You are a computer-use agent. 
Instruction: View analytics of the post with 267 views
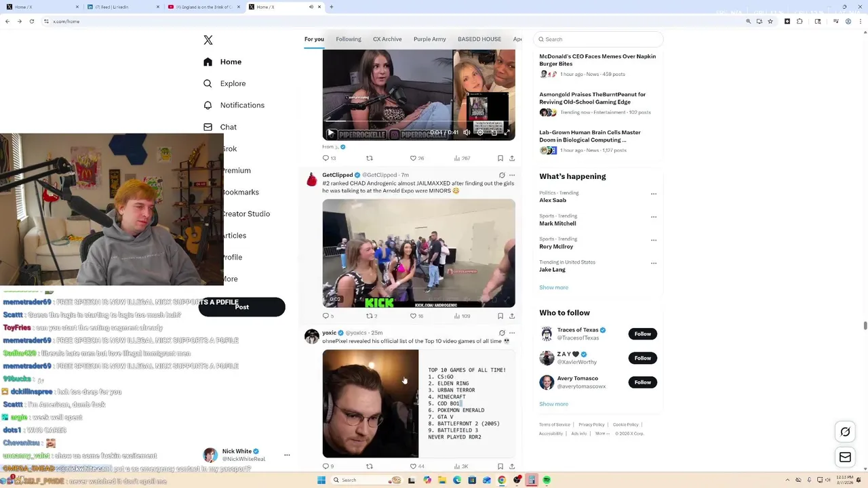click(461, 158)
